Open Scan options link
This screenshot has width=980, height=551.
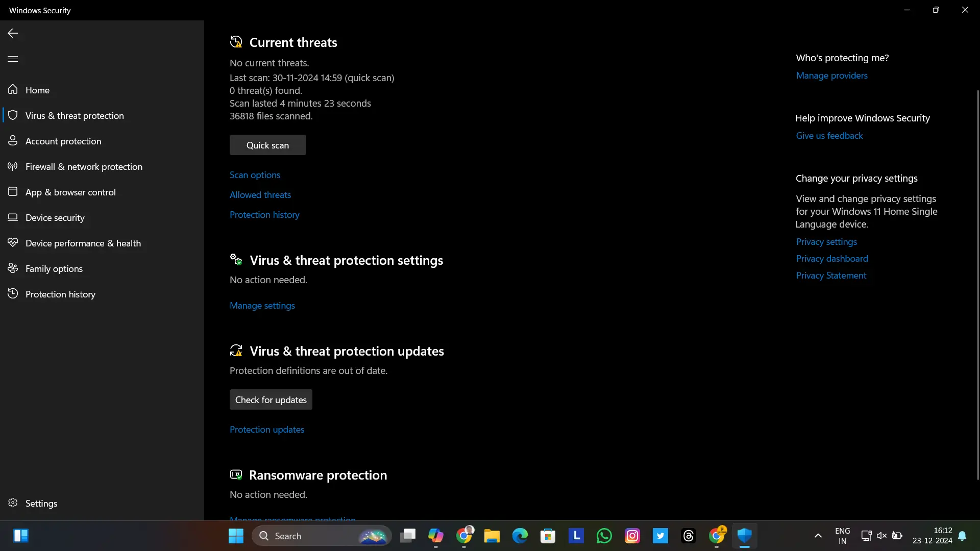click(x=254, y=174)
